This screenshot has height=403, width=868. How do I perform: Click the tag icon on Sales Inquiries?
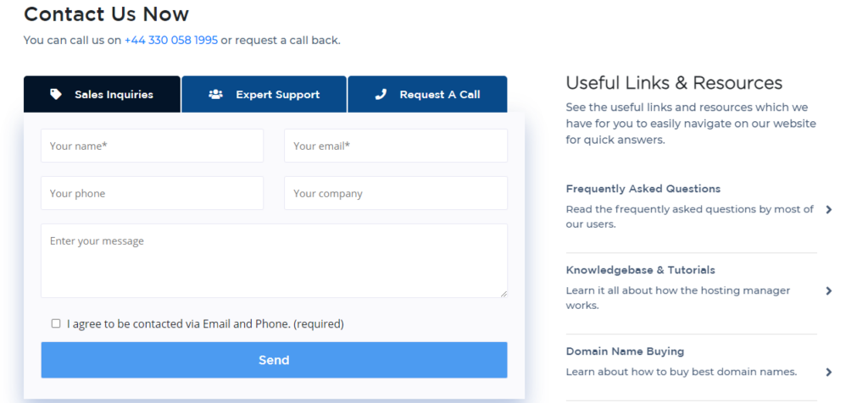56,94
